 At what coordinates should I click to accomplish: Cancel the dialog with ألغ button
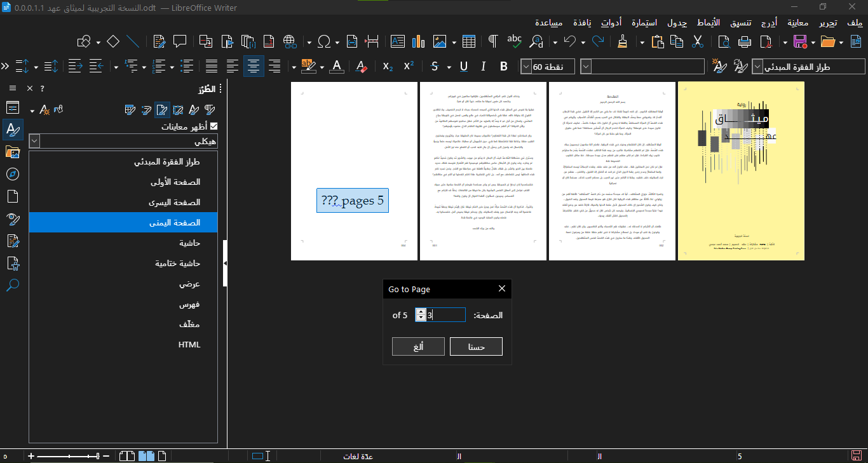418,347
